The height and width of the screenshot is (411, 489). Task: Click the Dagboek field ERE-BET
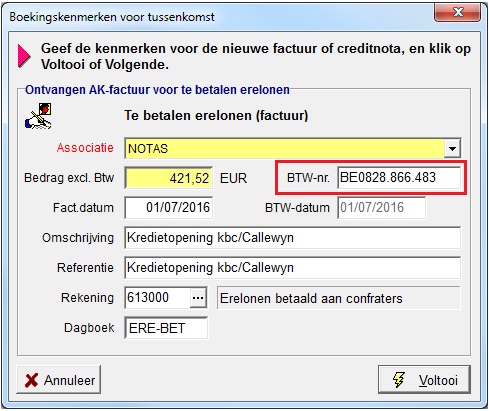tap(166, 328)
